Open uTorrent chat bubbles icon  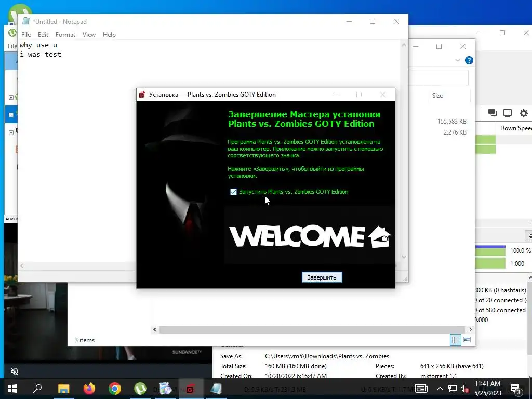(x=493, y=113)
